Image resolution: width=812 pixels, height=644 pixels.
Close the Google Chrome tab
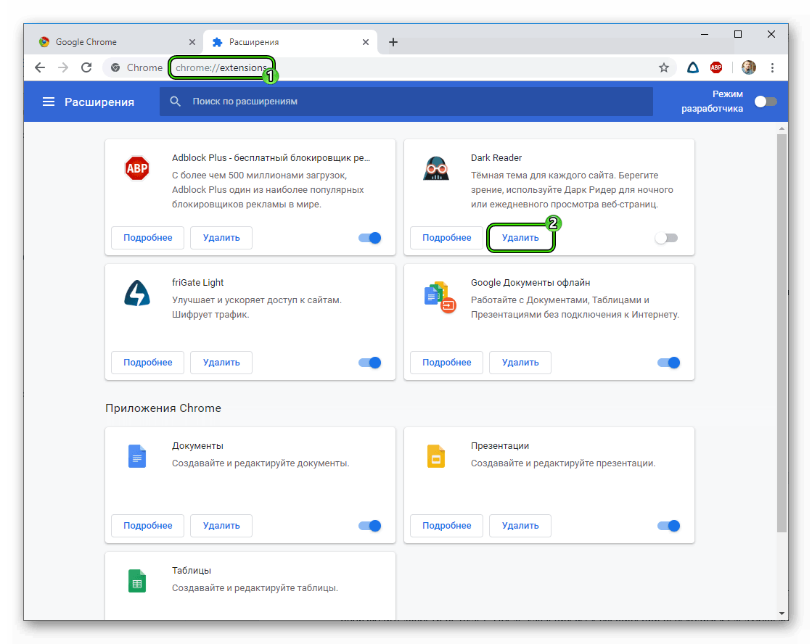coord(192,42)
